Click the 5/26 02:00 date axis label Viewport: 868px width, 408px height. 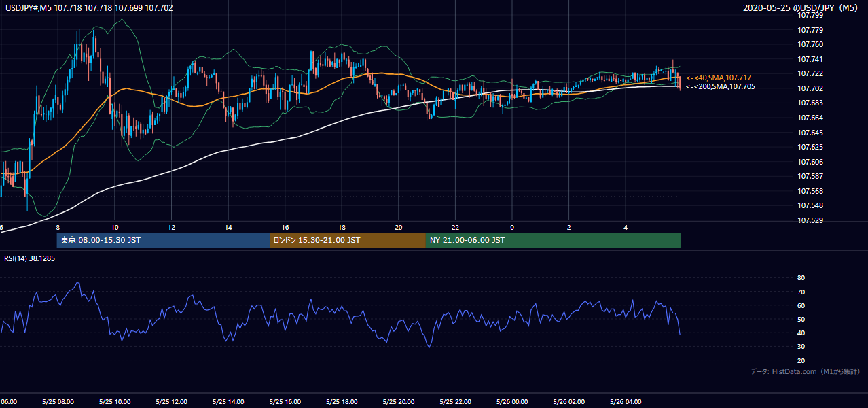pyautogui.click(x=569, y=402)
